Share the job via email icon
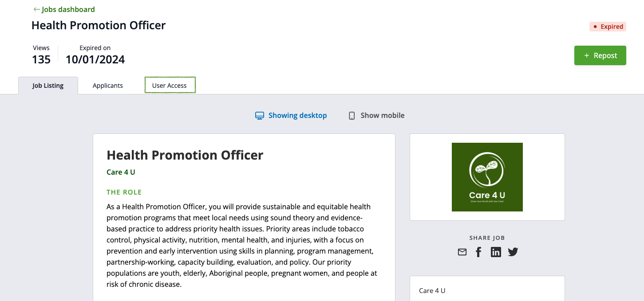The image size is (644, 301). [462, 252]
